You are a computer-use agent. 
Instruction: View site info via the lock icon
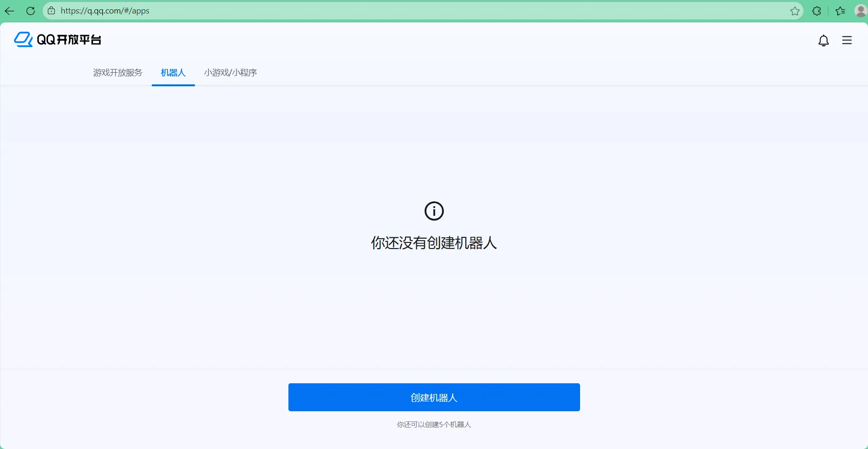coord(51,11)
